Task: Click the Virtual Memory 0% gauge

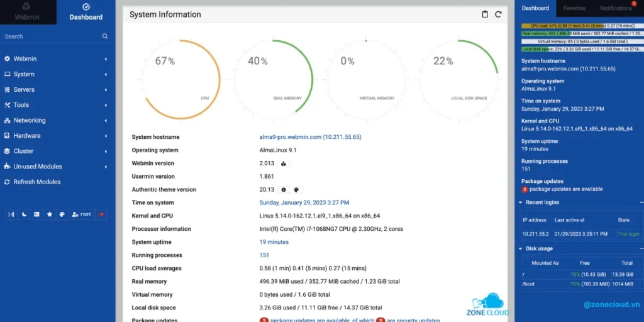Action: (x=366, y=80)
